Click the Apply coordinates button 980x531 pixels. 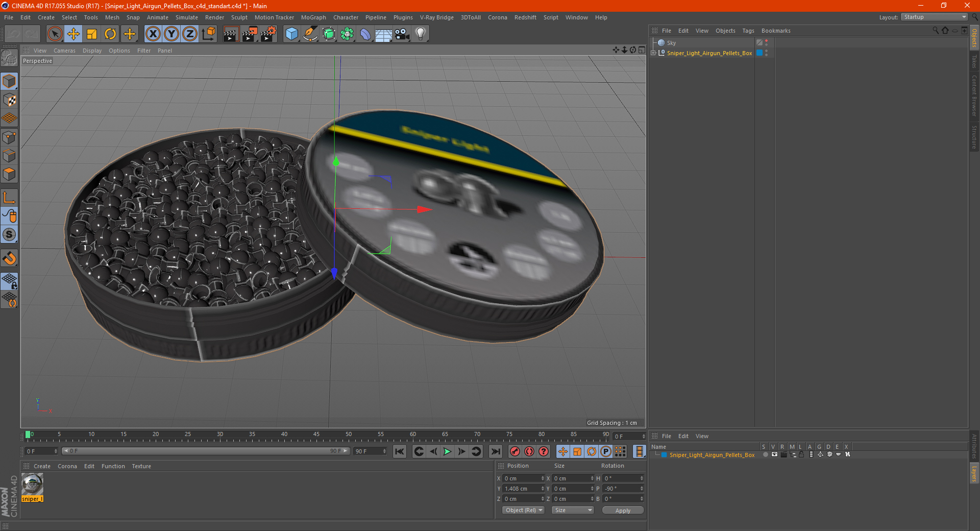click(623, 511)
